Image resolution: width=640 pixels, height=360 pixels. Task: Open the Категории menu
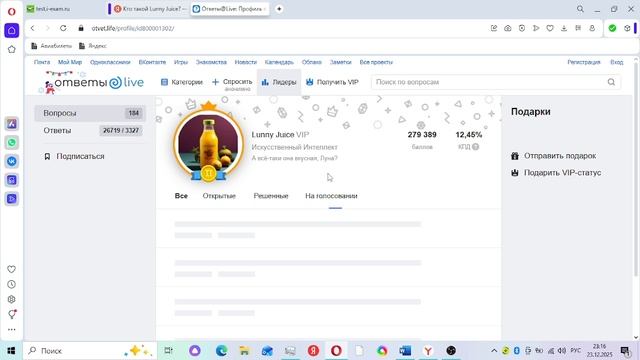(x=182, y=82)
